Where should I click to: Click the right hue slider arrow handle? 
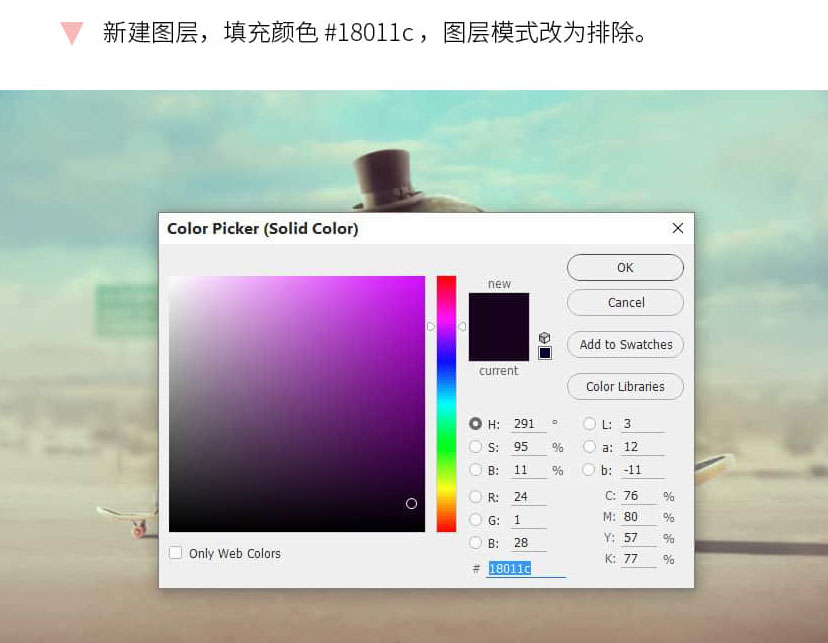click(462, 327)
